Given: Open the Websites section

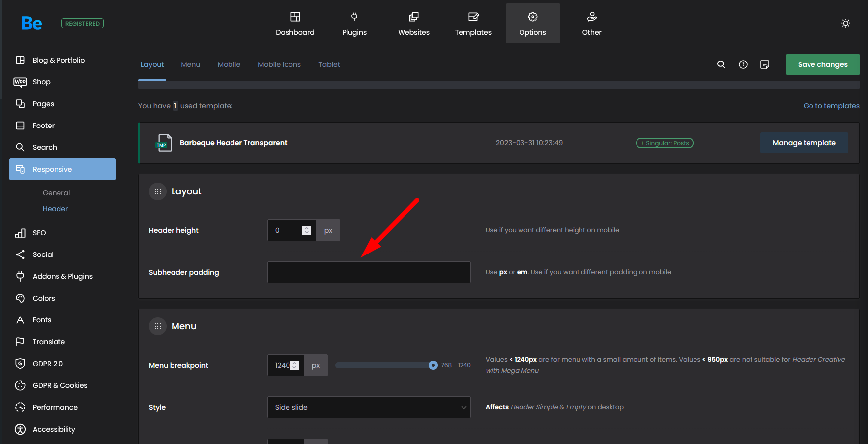Looking at the screenshot, I should 414,24.
